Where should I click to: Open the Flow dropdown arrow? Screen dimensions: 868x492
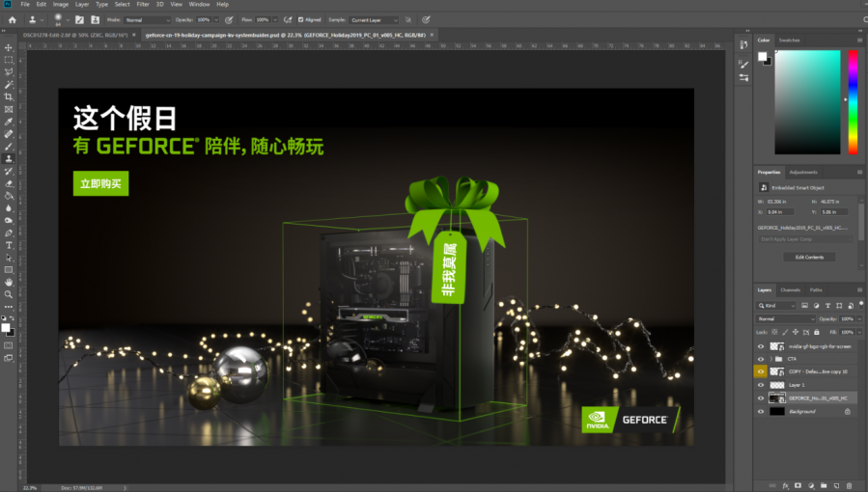[x=274, y=20]
